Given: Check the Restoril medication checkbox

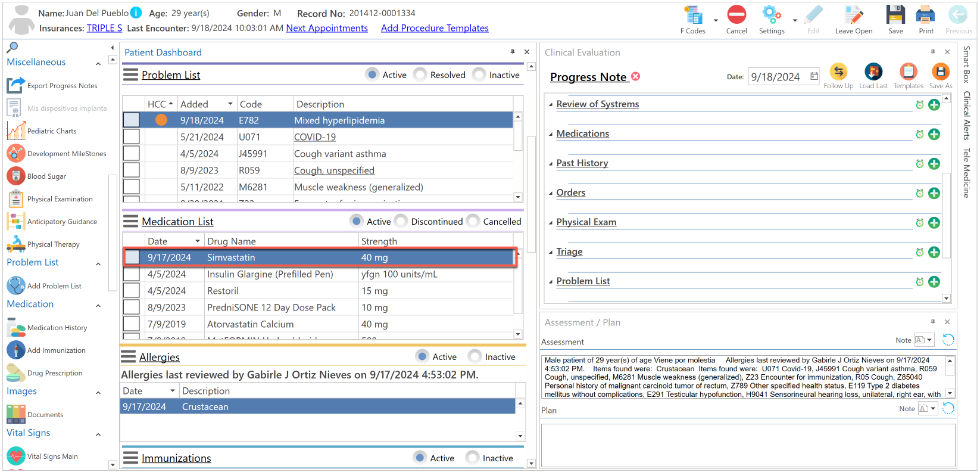Looking at the screenshot, I should (x=132, y=290).
